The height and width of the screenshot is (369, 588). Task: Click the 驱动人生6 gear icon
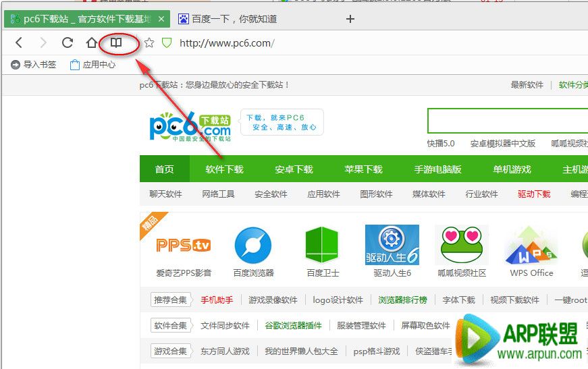pyautogui.click(x=392, y=245)
